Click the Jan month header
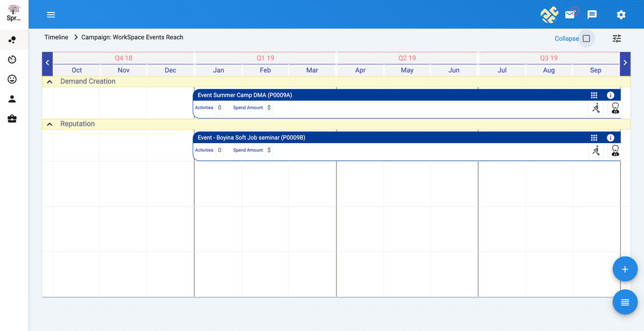The width and height of the screenshot is (644, 331). point(218,70)
